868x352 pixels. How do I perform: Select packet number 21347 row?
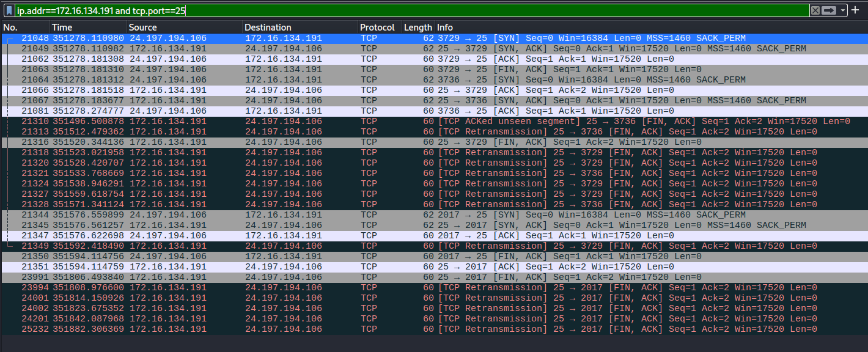tap(434, 235)
